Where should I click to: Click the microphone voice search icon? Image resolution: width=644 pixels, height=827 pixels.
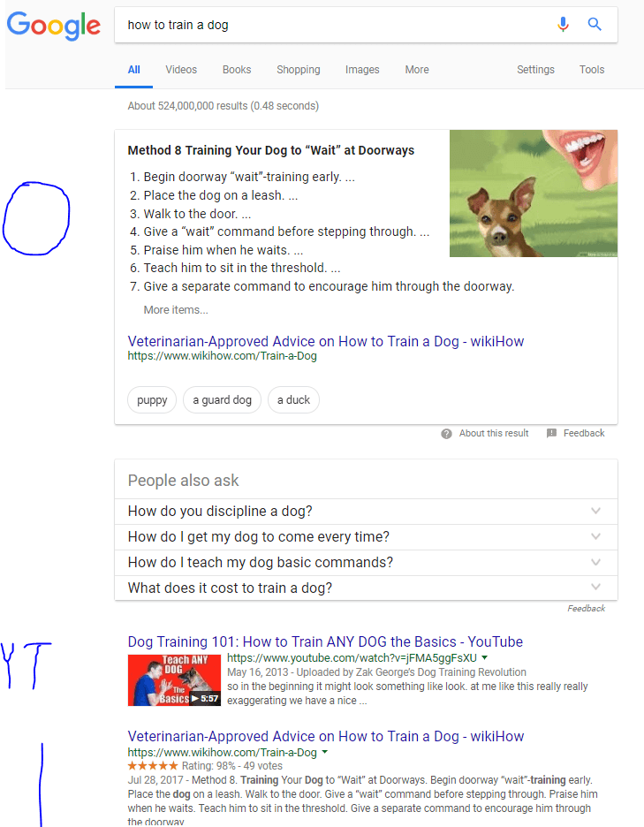(x=563, y=25)
